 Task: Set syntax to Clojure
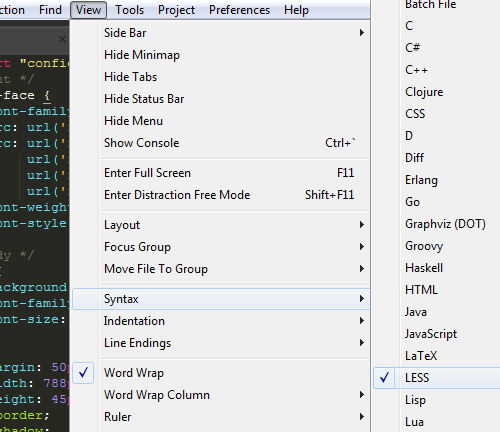437,92
